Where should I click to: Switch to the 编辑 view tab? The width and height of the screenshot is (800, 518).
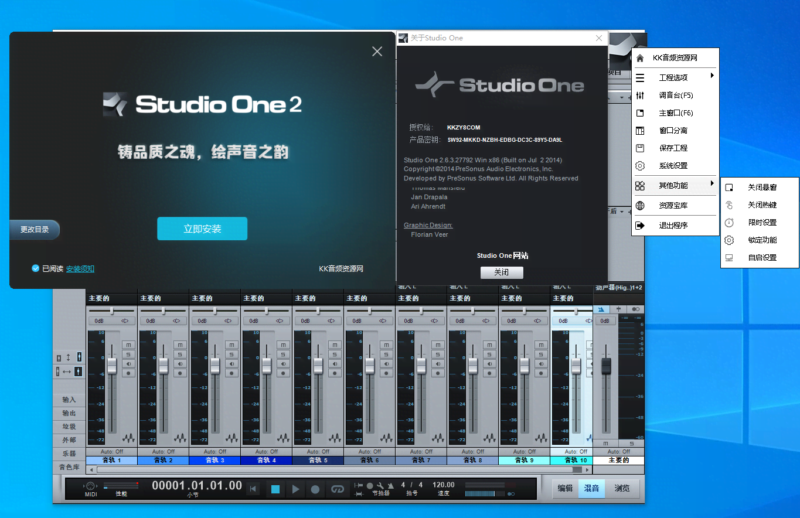tap(565, 488)
